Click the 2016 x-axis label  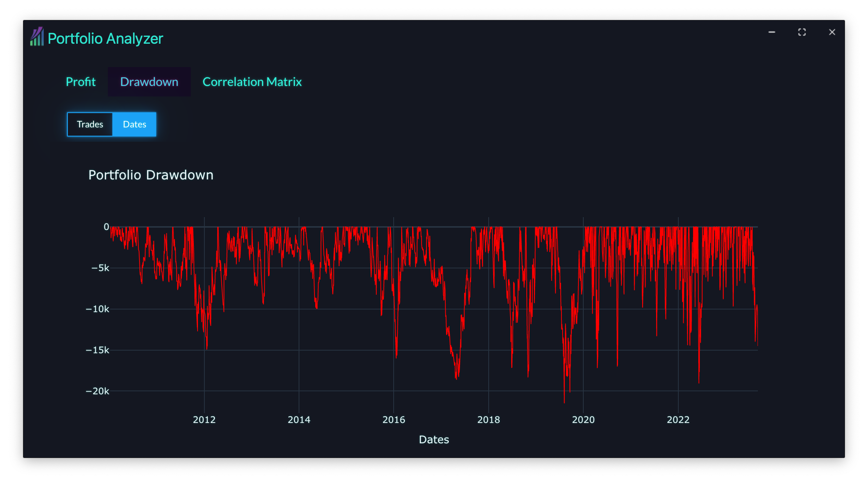[x=394, y=420]
